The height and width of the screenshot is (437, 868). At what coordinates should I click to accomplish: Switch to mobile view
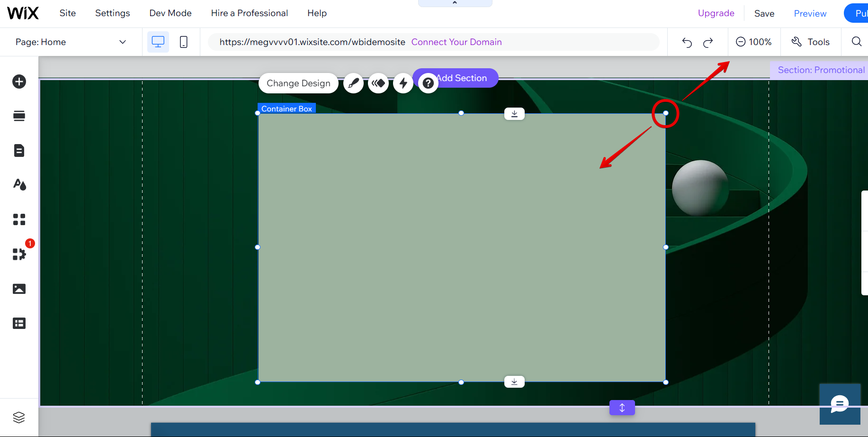184,42
